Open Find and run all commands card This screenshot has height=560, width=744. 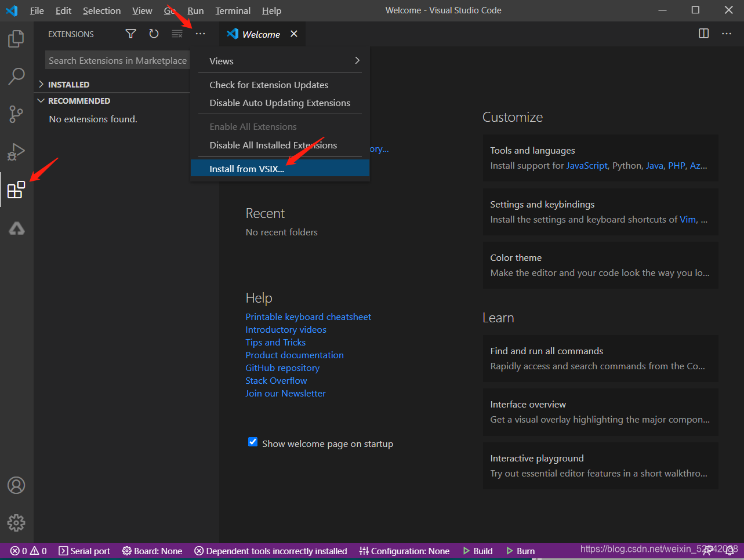[600, 358]
